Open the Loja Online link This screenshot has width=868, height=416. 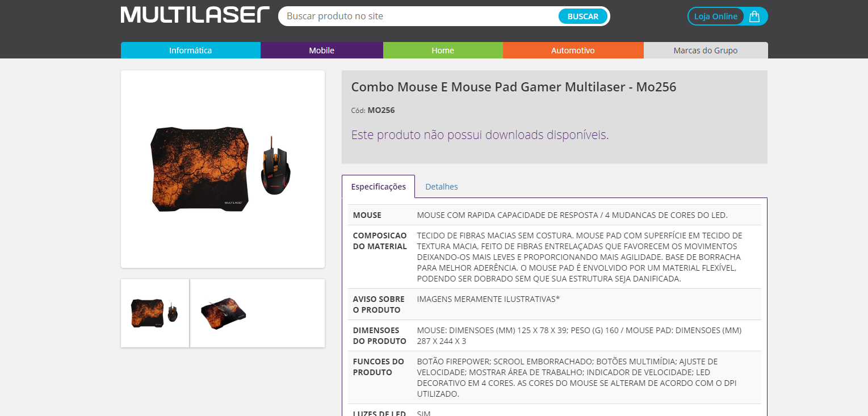point(716,16)
